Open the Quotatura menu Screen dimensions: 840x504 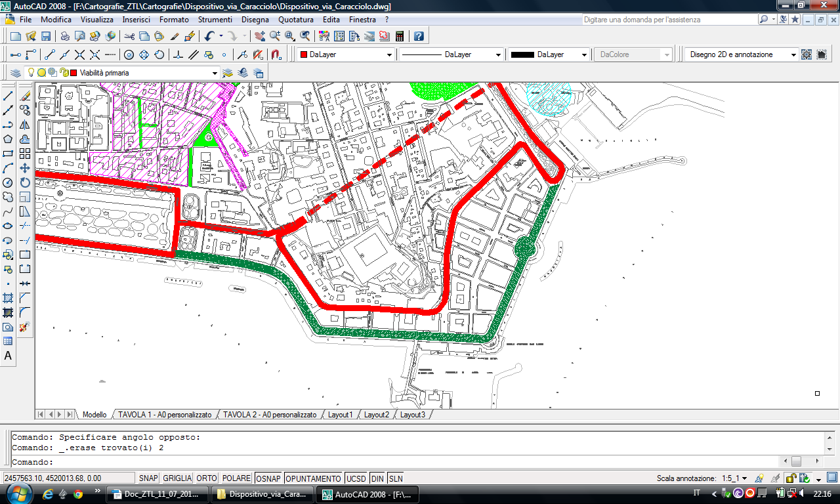(296, 20)
